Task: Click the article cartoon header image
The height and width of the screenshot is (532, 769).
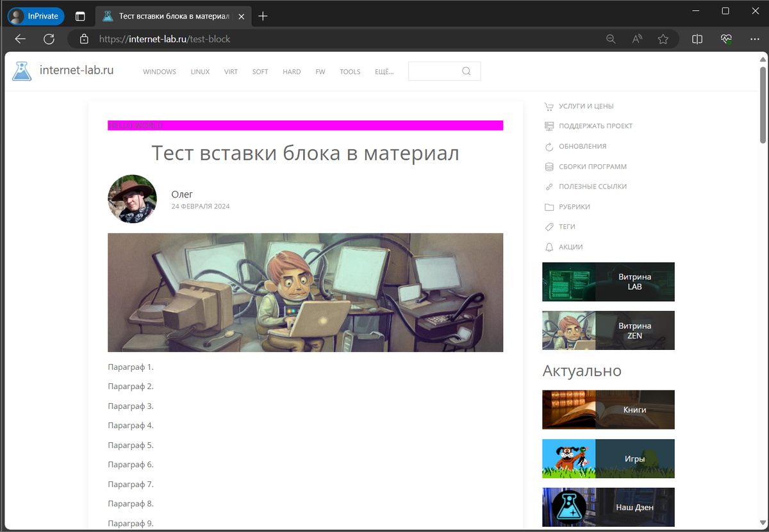Action: pos(305,292)
